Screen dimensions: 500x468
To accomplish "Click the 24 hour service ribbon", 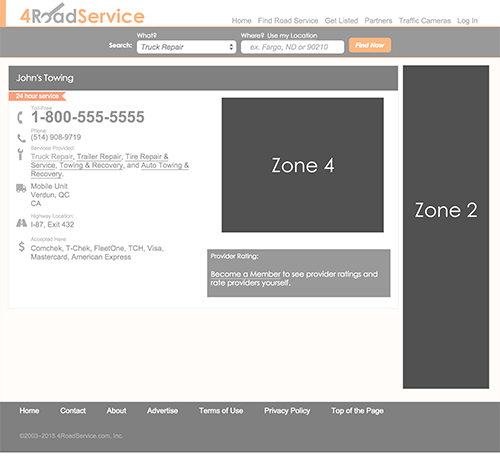I will (37, 96).
